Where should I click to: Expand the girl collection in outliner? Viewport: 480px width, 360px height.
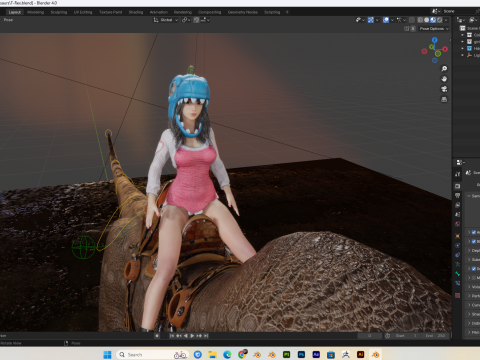(462, 42)
